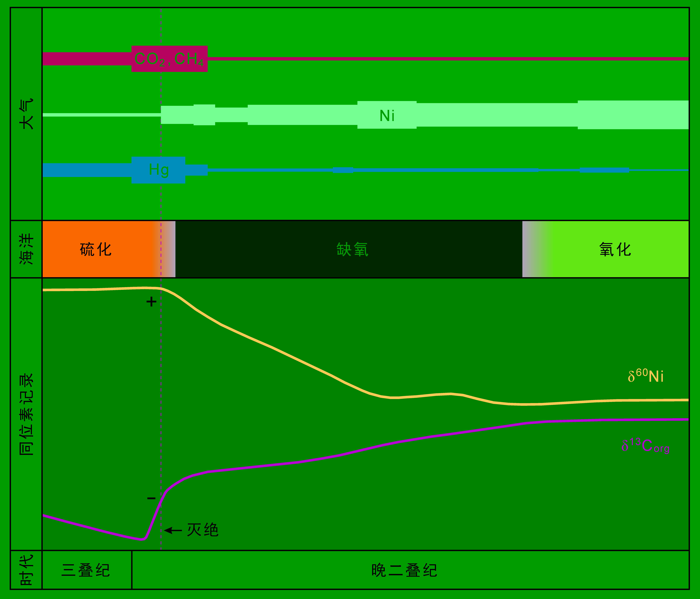Click the minus sign near purple curve
Screen dimensions: 700x599
(151, 498)
